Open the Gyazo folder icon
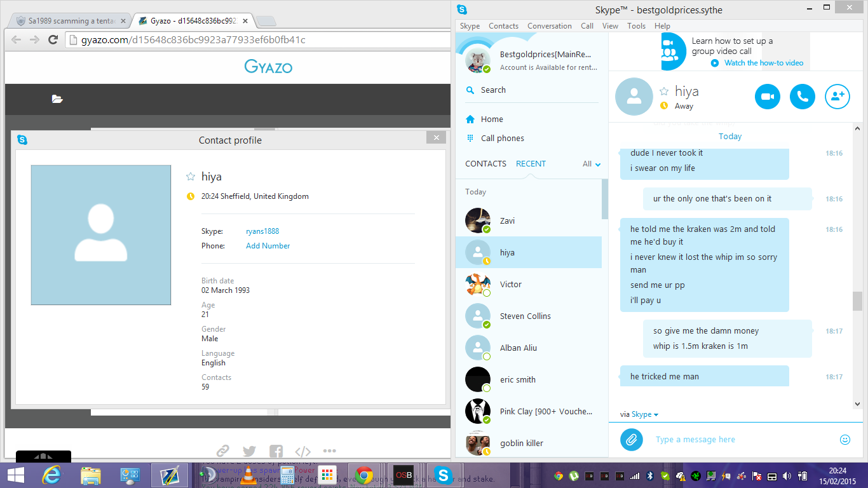868x488 pixels. click(57, 99)
